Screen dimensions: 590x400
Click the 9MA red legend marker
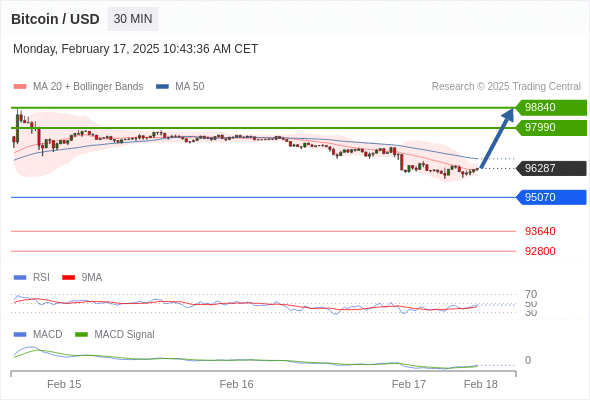[x=68, y=278]
